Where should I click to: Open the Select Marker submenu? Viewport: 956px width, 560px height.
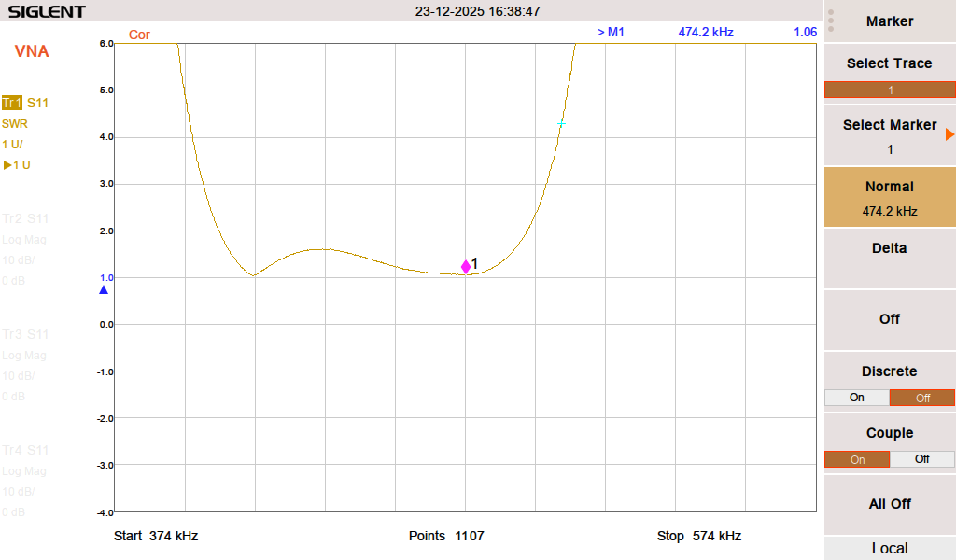point(889,136)
